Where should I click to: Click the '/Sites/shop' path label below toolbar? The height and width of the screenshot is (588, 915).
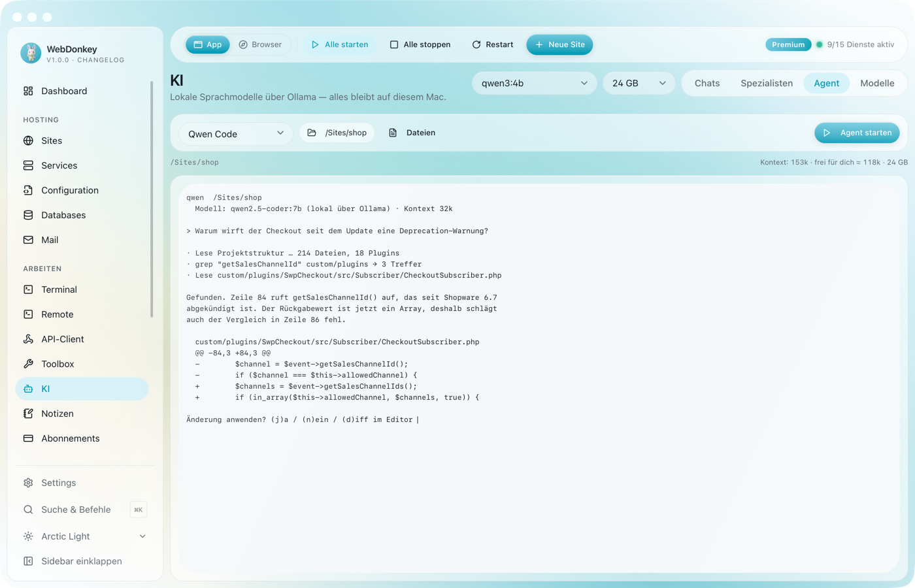pyautogui.click(x=195, y=162)
